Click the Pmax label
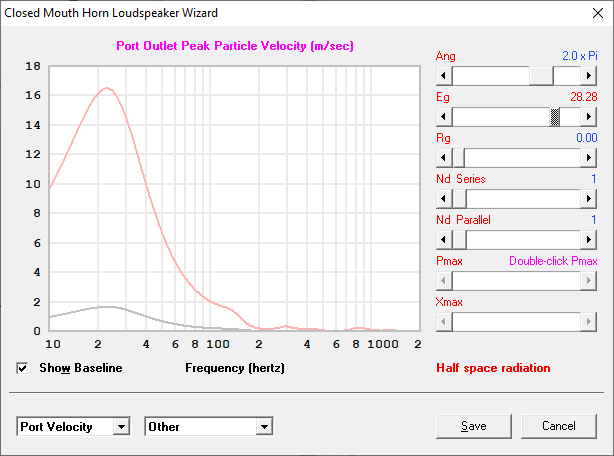This screenshot has width=614, height=456. tap(450, 261)
